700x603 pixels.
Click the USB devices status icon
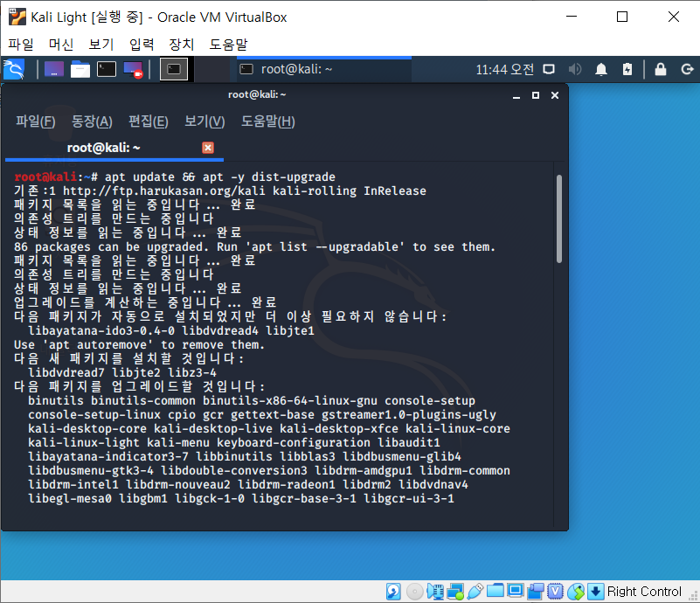475,592
